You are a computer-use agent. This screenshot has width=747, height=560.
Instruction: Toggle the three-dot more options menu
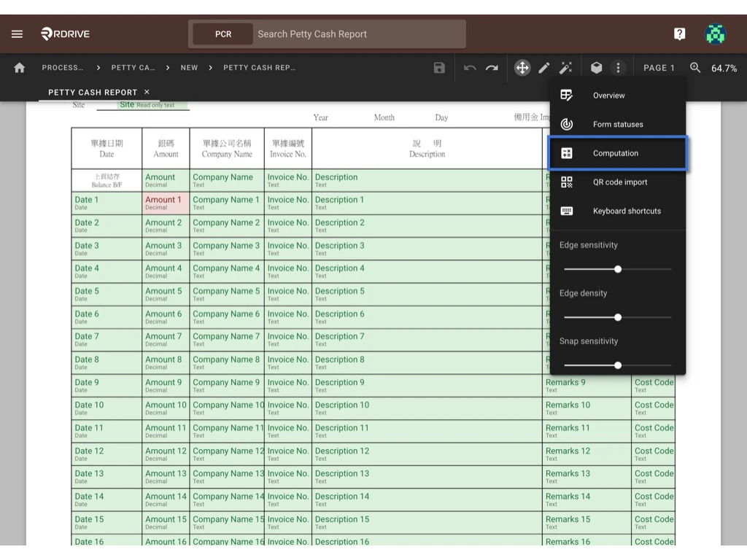click(618, 68)
